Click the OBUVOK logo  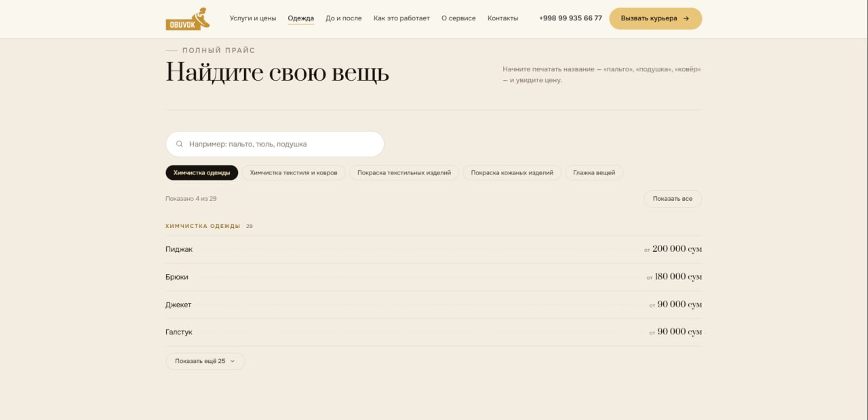(188, 18)
